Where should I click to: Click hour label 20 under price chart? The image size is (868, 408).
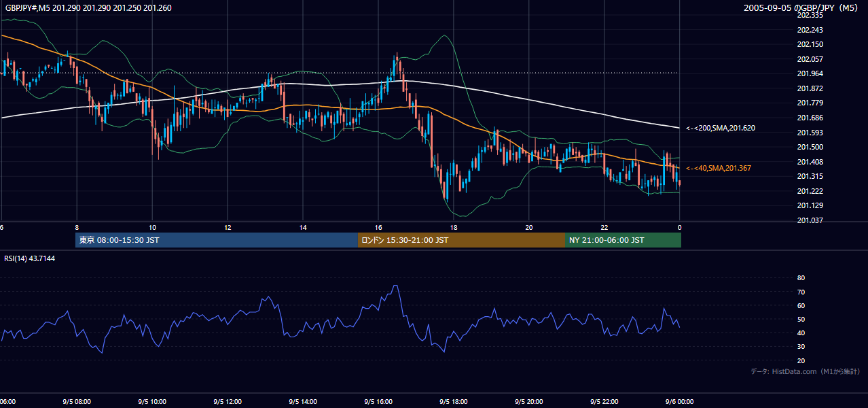(x=529, y=227)
